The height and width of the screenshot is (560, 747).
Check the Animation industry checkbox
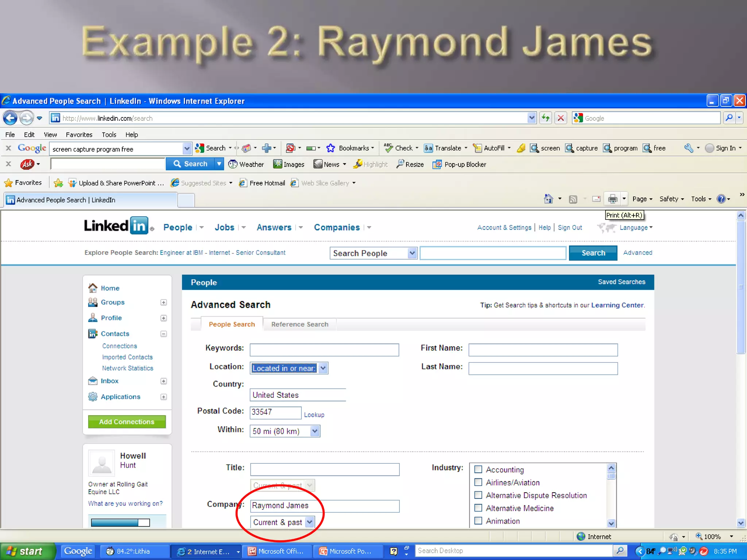[x=478, y=521]
